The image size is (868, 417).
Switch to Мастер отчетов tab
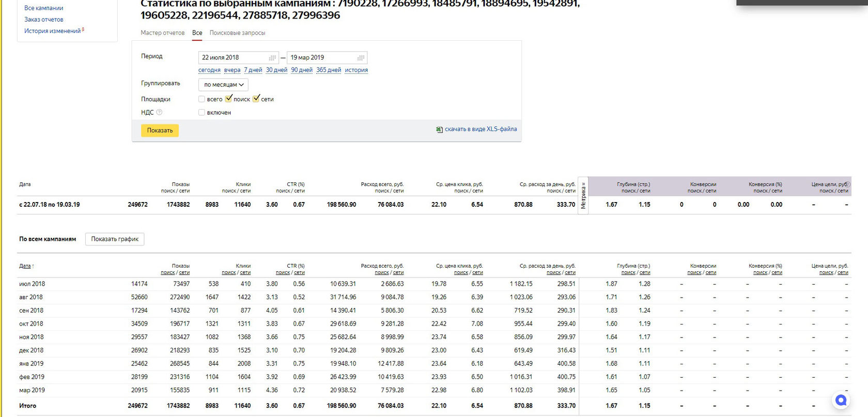pos(163,33)
